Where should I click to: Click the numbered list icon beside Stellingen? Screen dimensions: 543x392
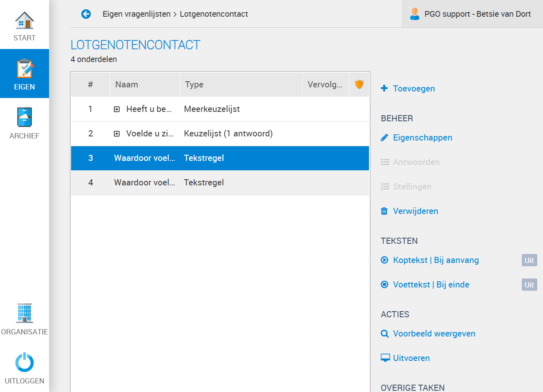point(385,187)
